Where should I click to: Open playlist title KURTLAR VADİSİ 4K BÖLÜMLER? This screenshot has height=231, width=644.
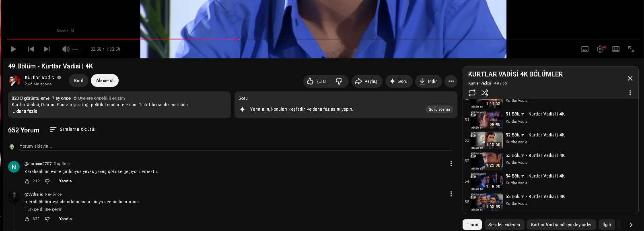(515, 74)
